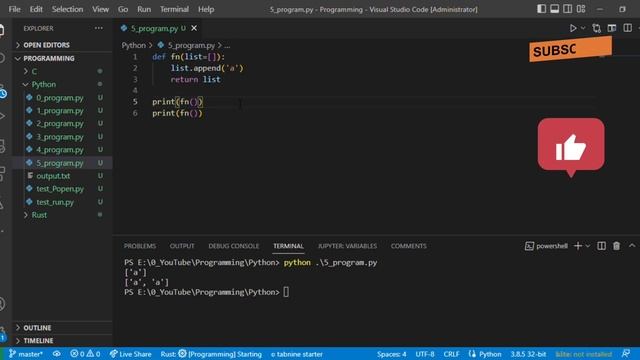Open the customize layout icon
This screenshot has width=640, height=360.
581,9
